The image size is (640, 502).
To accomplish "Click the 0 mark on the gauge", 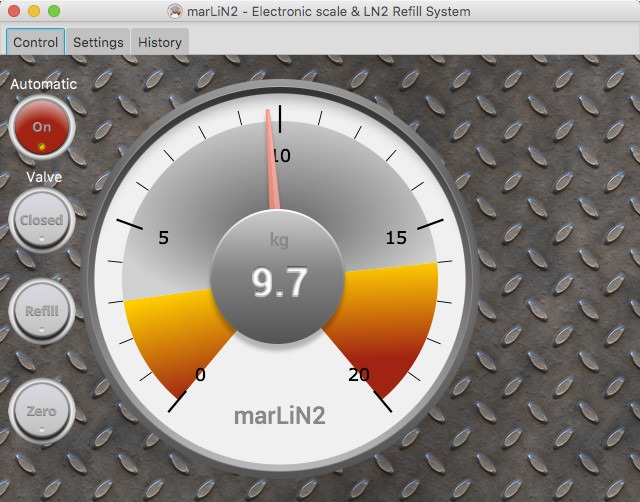I will pos(200,375).
